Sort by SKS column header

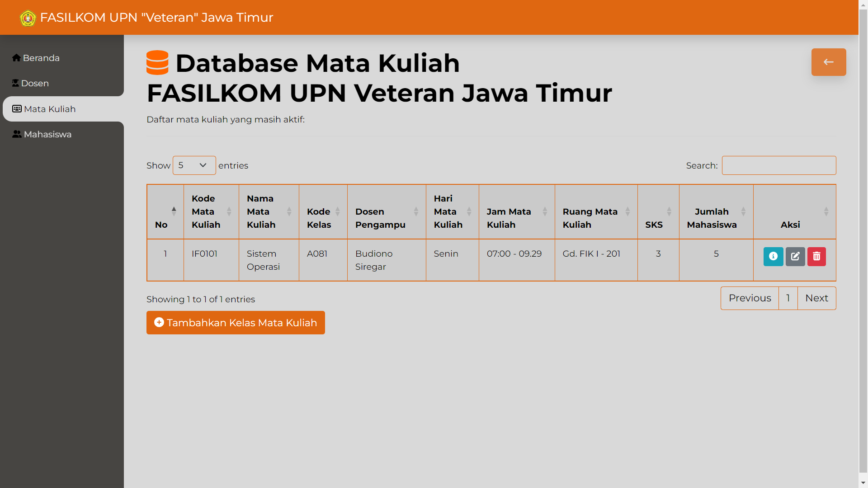tap(658, 211)
